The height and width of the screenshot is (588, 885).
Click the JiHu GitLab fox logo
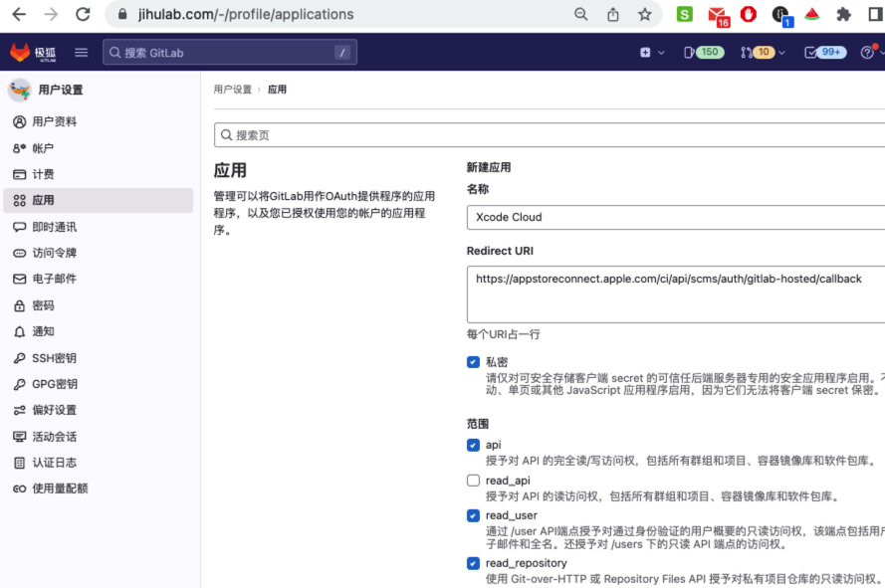pos(20,53)
